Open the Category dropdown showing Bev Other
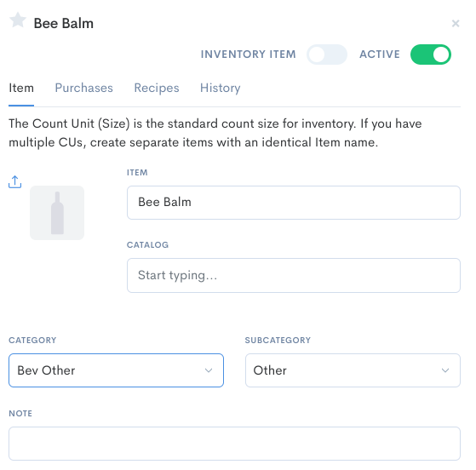This screenshot has width=476, height=470. click(x=117, y=370)
